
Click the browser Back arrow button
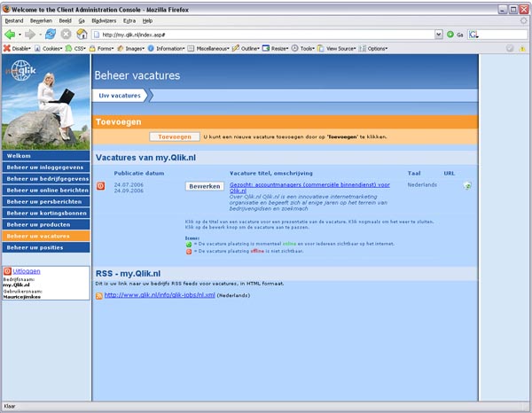(10, 34)
